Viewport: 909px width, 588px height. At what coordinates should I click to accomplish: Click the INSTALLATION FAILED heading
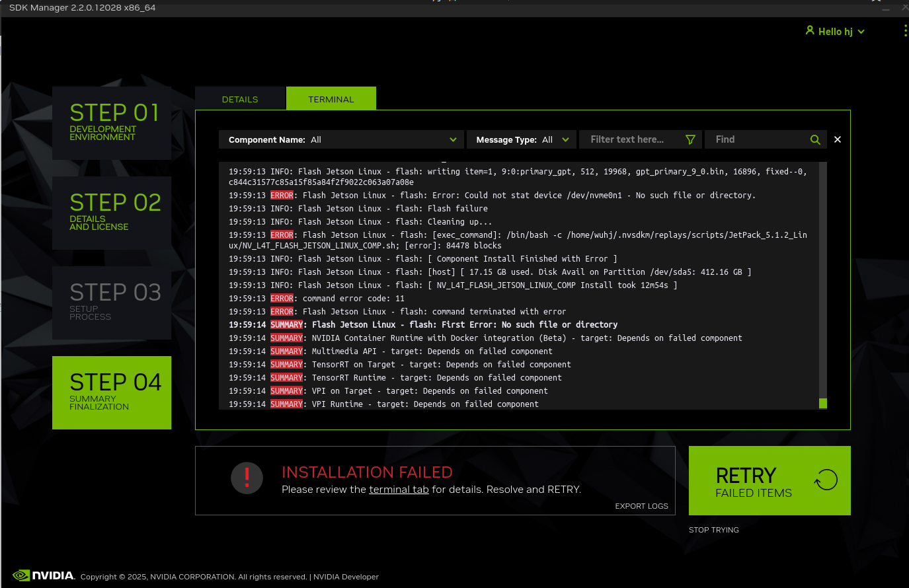[x=367, y=472]
